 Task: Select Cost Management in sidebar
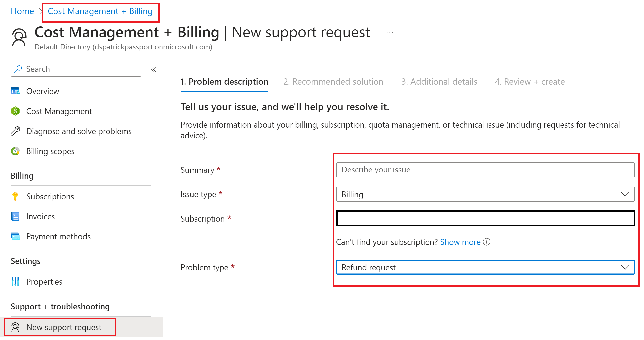pyautogui.click(x=59, y=111)
